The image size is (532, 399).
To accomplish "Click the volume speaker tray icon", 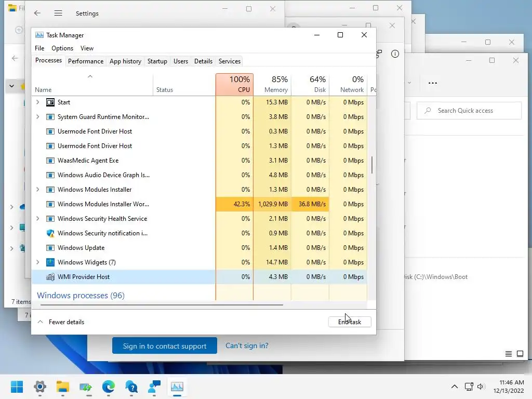I will pyautogui.click(x=481, y=387).
